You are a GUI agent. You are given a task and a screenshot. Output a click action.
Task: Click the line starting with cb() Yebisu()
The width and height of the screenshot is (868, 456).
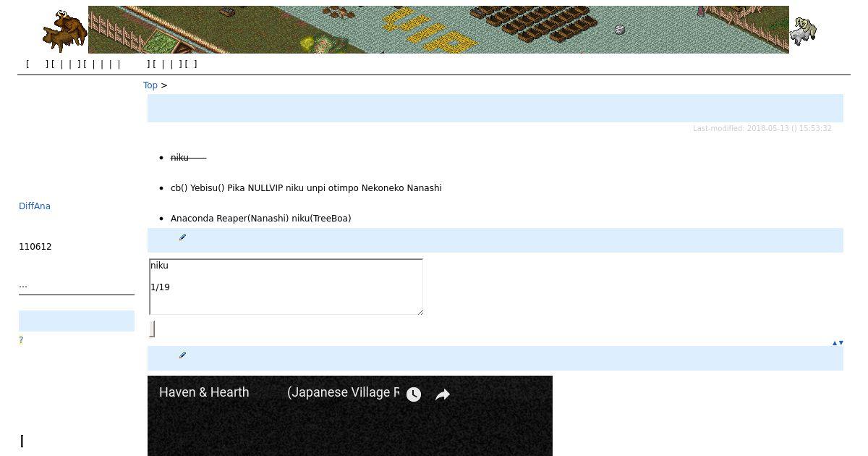point(306,188)
